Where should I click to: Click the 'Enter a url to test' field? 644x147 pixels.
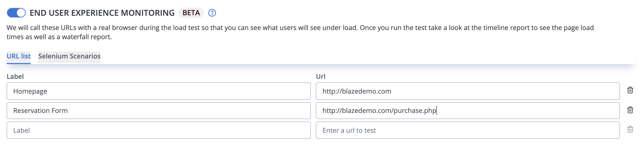point(468,130)
